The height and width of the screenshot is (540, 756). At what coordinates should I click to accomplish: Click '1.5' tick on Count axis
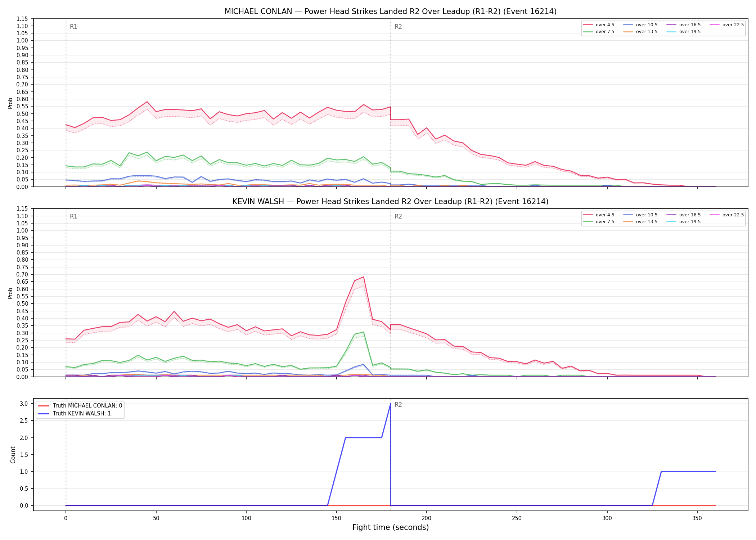coord(24,455)
